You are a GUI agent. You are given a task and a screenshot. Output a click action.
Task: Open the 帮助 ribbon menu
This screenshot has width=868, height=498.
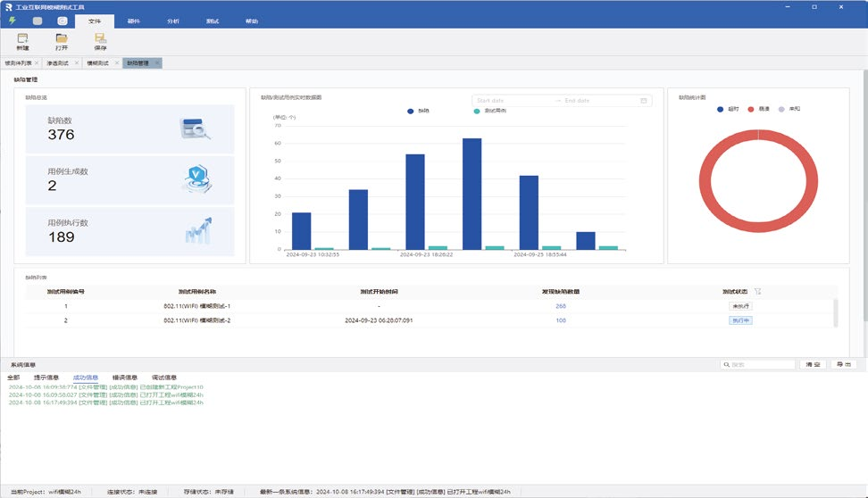[x=252, y=20]
